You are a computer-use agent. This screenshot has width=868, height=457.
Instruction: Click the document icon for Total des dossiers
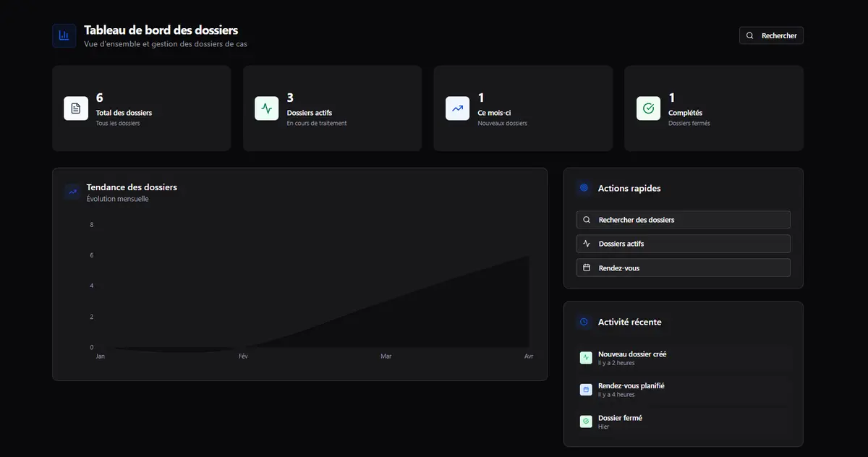tap(76, 108)
